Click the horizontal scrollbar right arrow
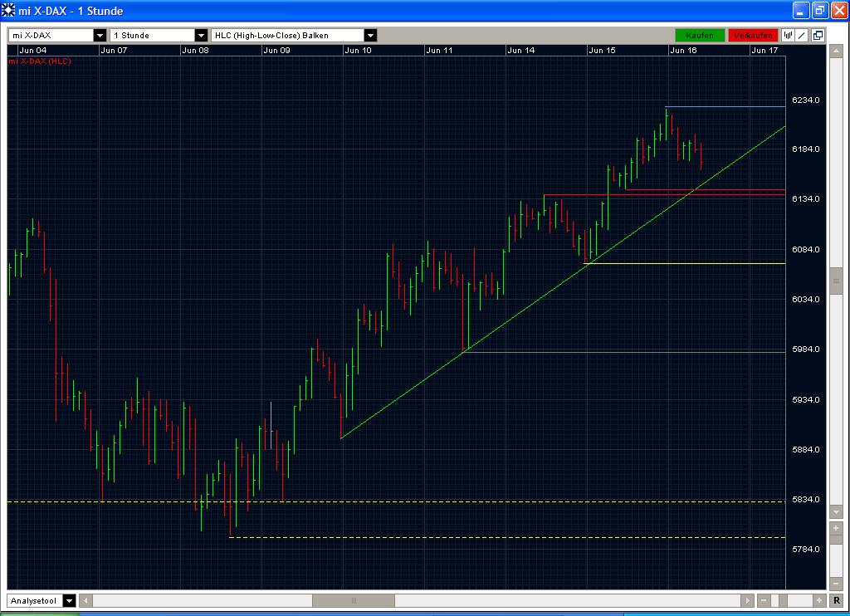The image size is (850, 616). click(748, 600)
